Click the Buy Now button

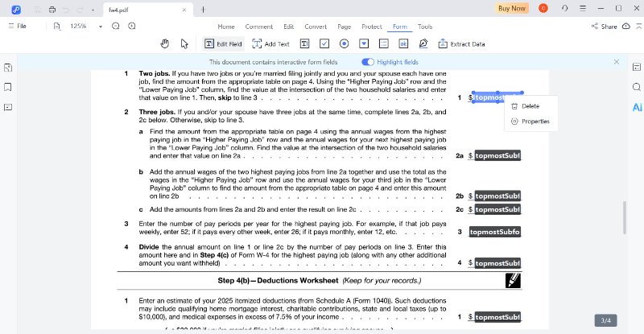[x=512, y=8]
